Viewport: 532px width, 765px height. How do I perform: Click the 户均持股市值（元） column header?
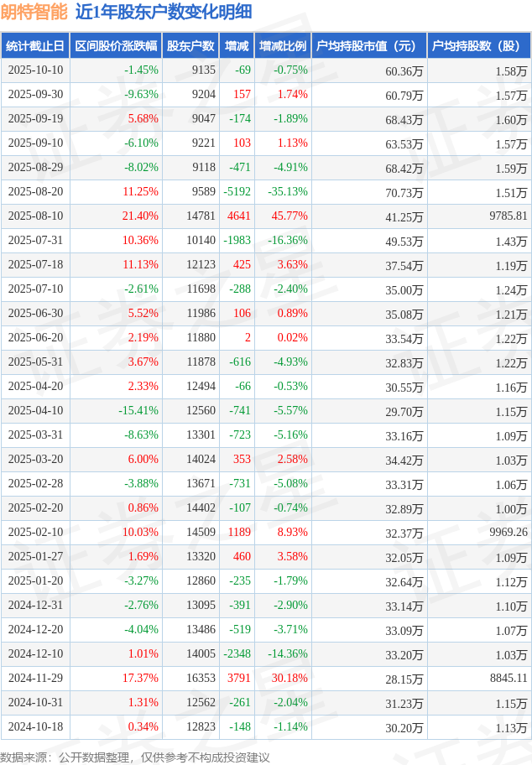(x=369, y=46)
